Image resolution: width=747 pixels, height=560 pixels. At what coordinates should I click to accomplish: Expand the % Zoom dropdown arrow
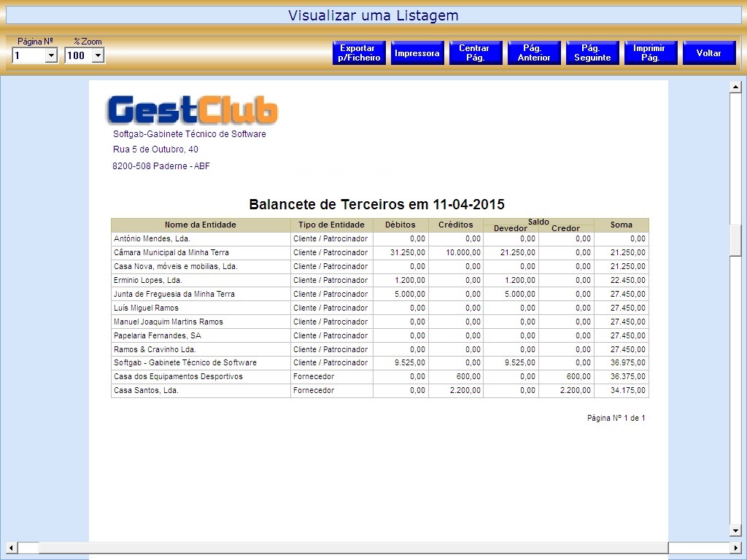[98, 55]
